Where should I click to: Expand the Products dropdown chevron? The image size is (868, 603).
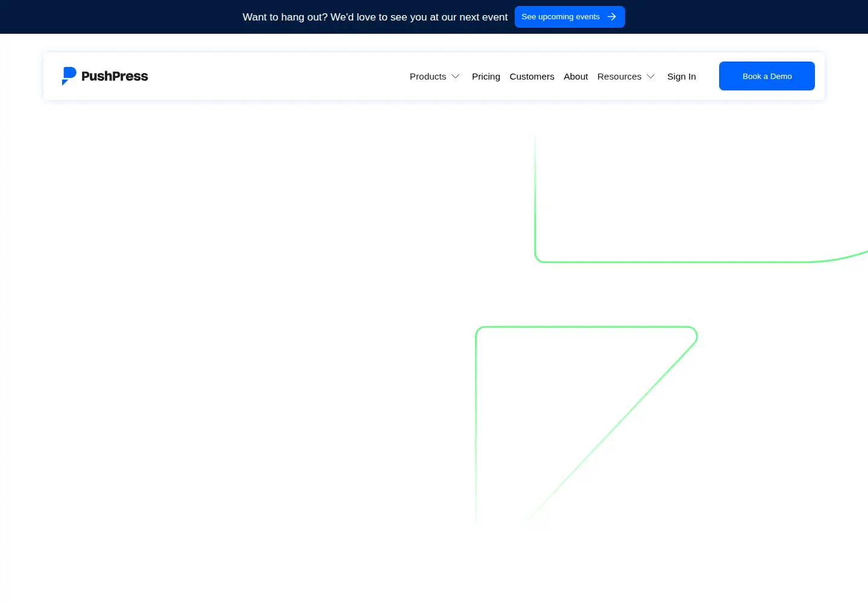pos(456,77)
